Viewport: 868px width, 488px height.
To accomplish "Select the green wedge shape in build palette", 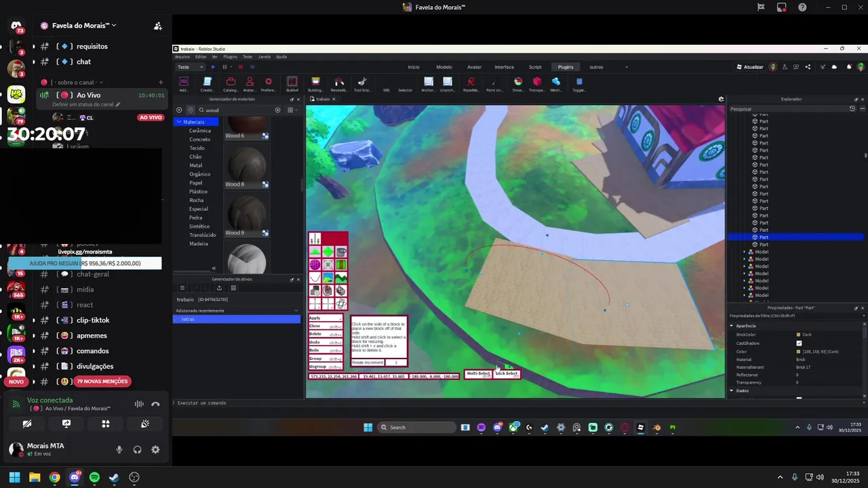I will [x=315, y=251].
